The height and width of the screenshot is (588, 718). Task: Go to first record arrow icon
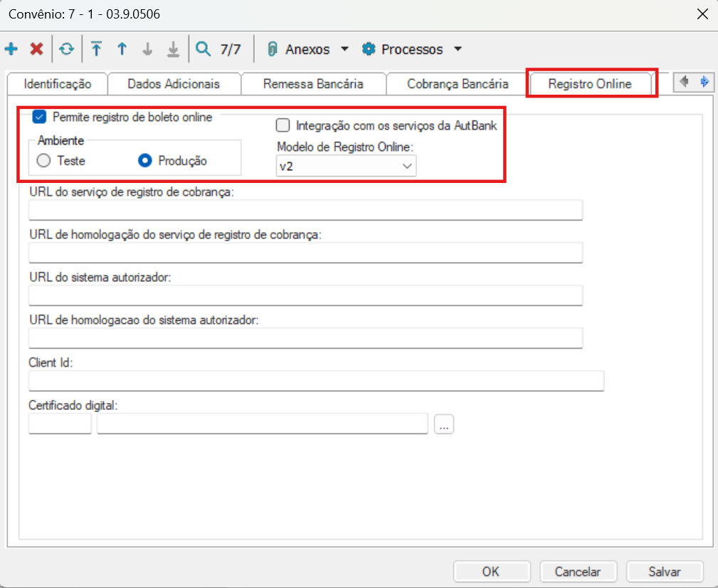click(x=96, y=48)
